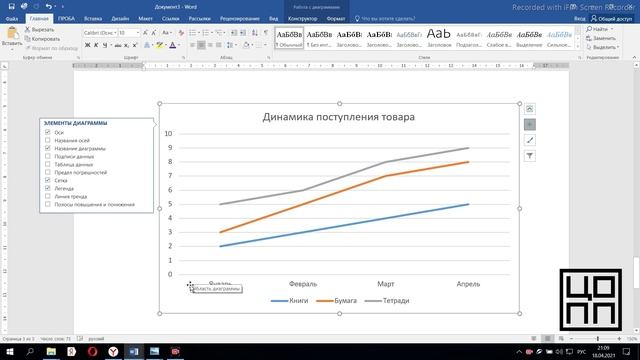Screen dimensions: 640x360
Task: Open the font name dropdown
Action: [x=116, y=33]
